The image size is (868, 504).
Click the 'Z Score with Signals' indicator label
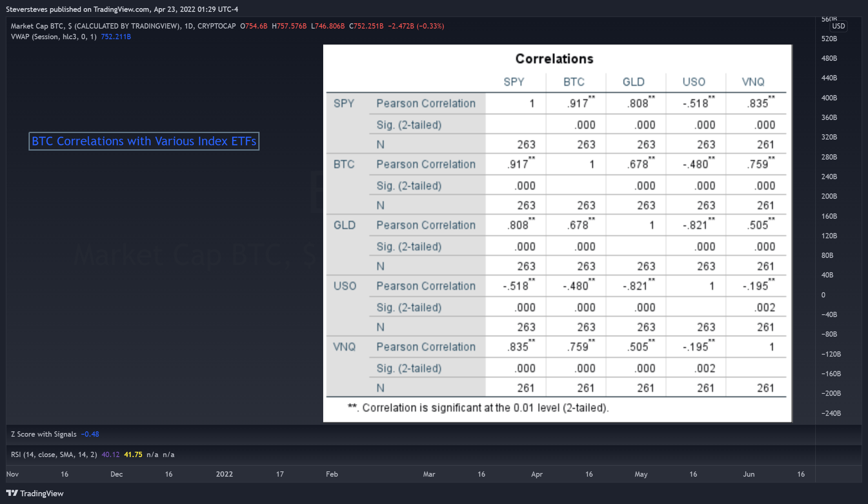[x=44, y=434]
